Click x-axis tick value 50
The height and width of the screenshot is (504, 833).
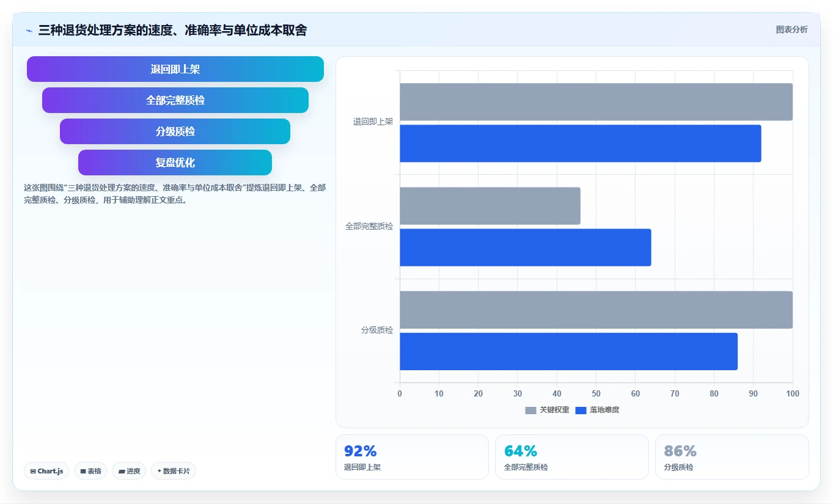coord(596,393)
